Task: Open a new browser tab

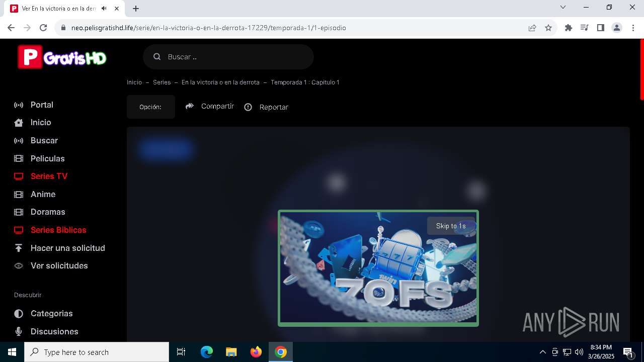Action: 136,9
